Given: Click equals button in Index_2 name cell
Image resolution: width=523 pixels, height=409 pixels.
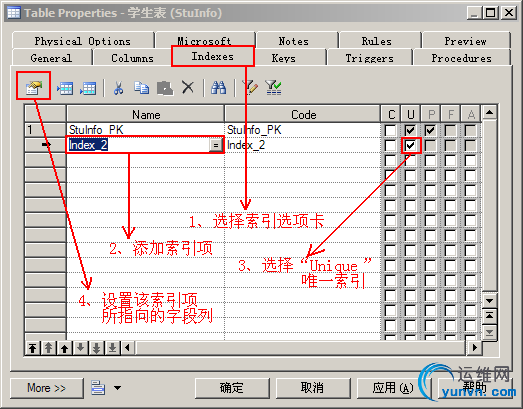Looking at the screenshot, I should pyautogui.click(x=216, y=145).
